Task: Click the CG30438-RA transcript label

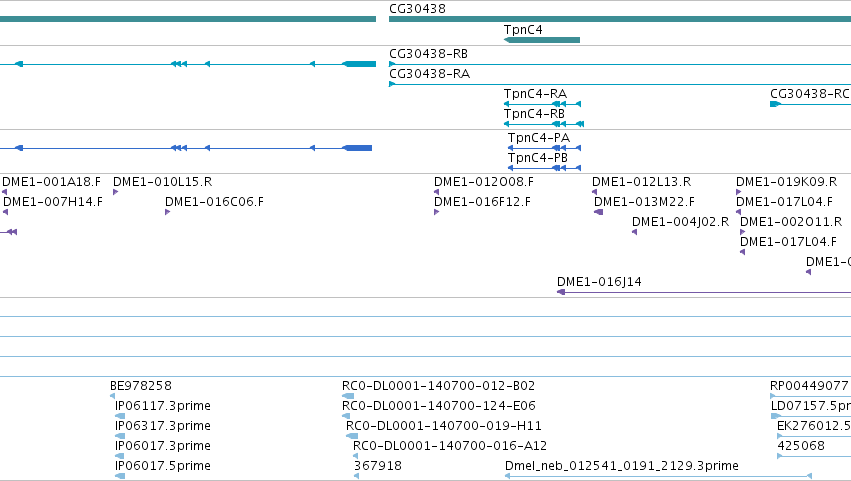Action: pyautogui.click(x=429, y=74)
